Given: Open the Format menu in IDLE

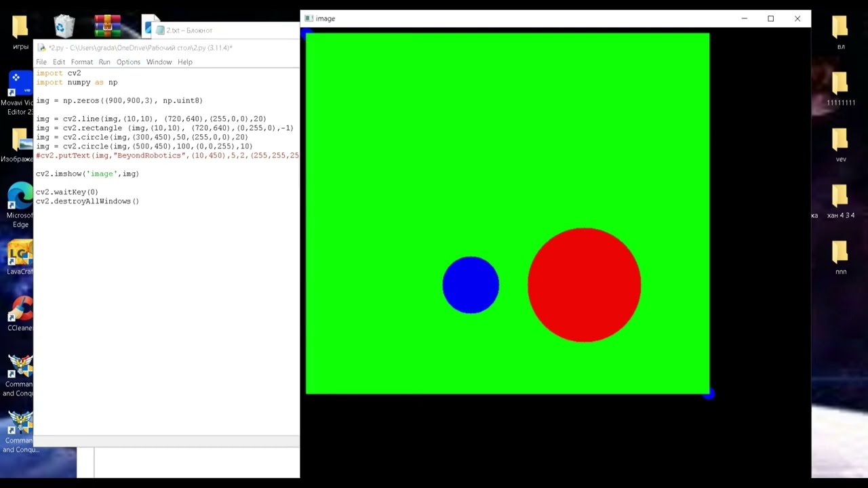Looking at the screenshot, I should tap(82, 62).
